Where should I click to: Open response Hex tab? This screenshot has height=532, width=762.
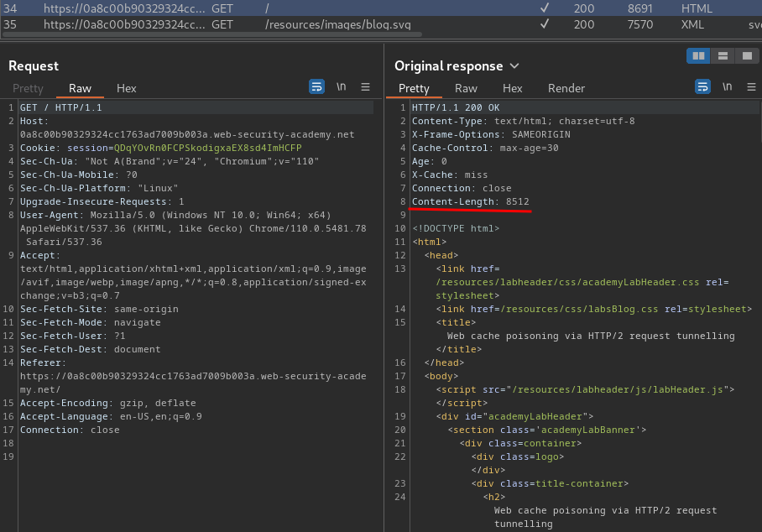point(512,88)
